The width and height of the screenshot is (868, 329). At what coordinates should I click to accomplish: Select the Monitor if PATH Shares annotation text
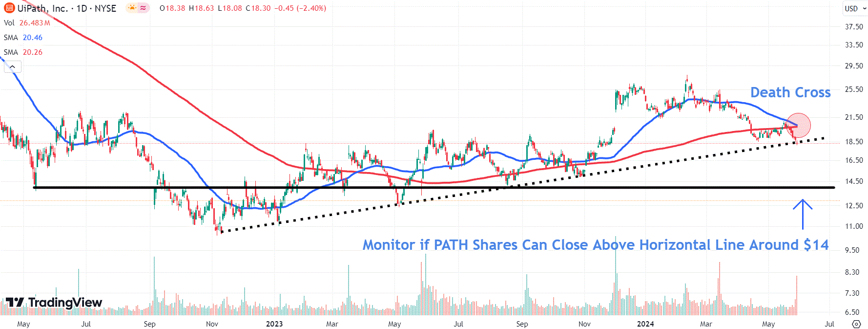(x=596, y=245)
